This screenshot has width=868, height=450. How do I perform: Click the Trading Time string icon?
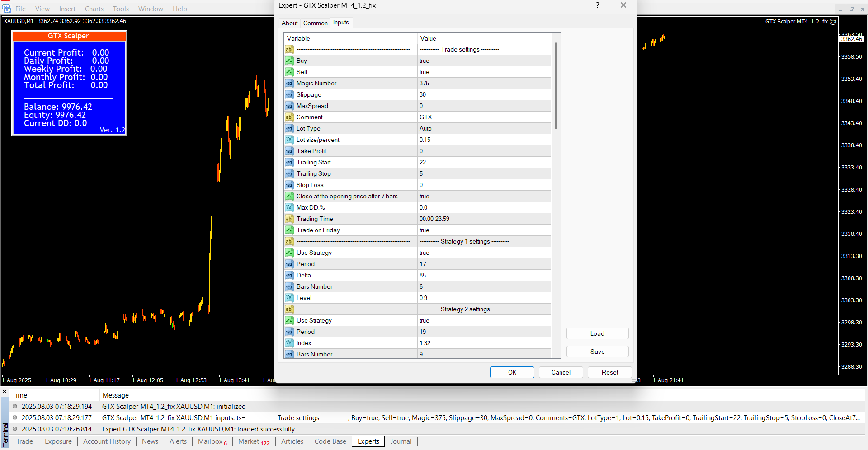[x=289, y=219]
